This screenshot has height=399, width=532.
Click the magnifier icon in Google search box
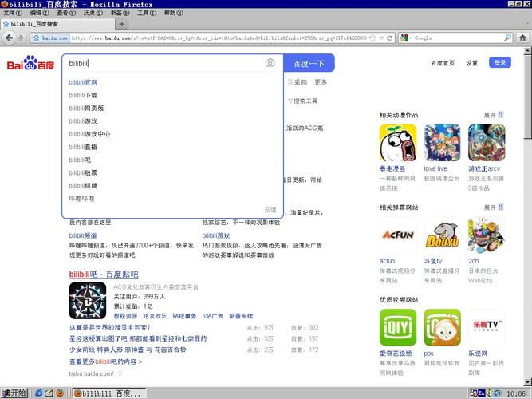click(x=507, y=38)
